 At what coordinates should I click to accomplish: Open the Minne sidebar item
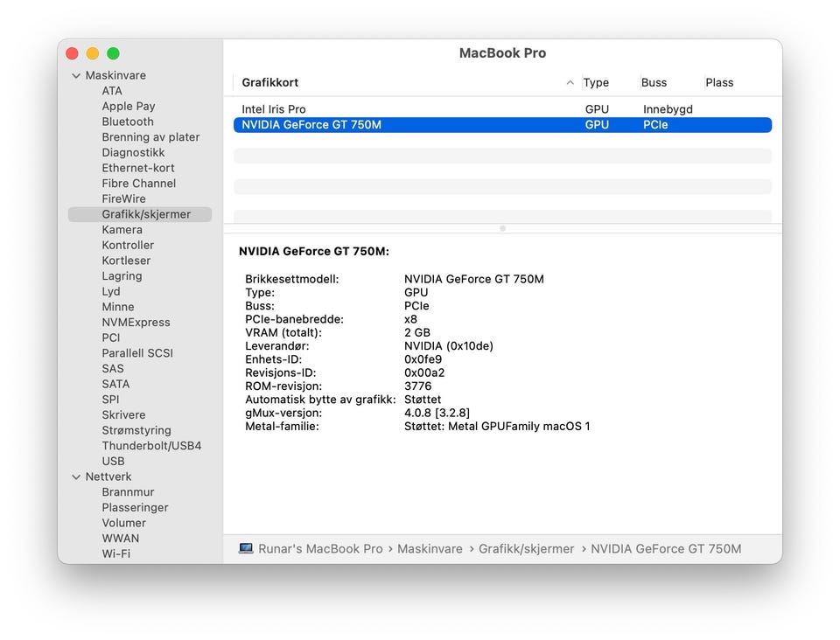click(118, 307)
